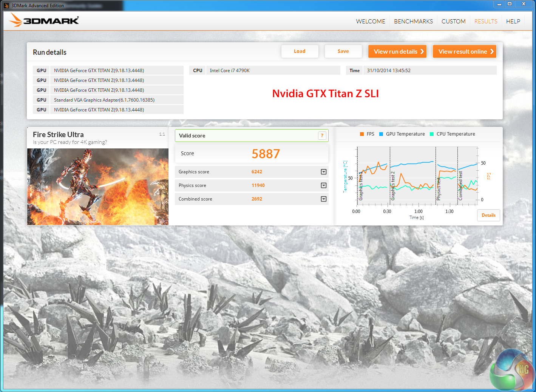Go to the Welcome tab
The image size is (536, 392).
point(371,22)
